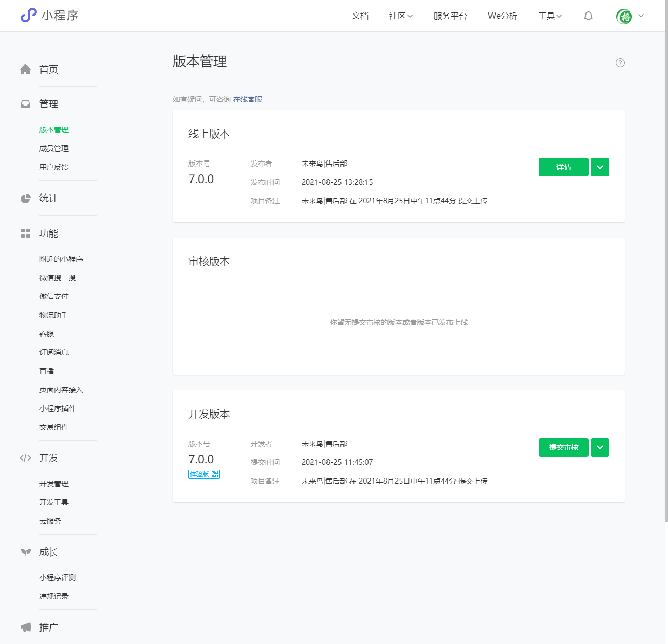Click the 在线客服 link
This screenshot has width=668, height=644.
click(x=248, y=99)
